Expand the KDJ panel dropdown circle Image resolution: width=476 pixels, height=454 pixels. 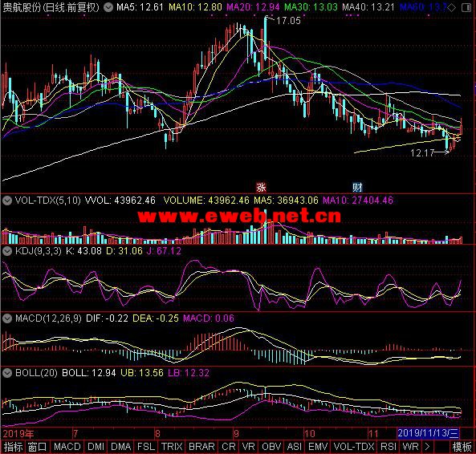pyautogui.click(x=7, y=251)
